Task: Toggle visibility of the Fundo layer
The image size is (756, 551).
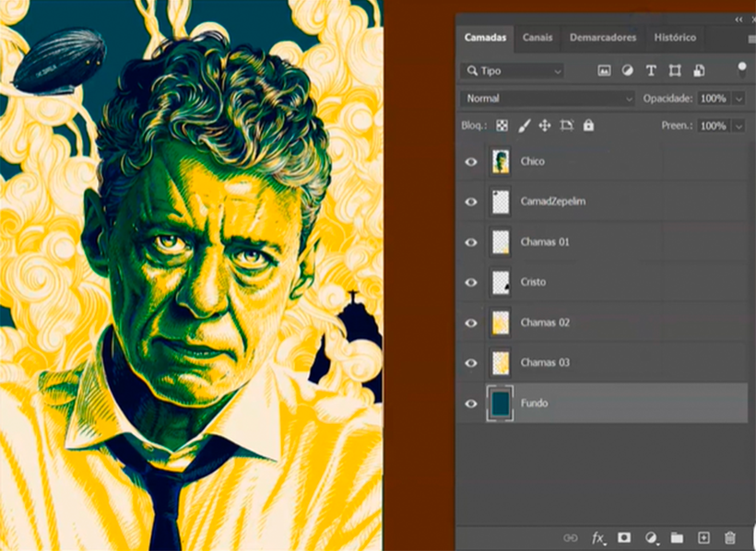Action: (471, 404)
